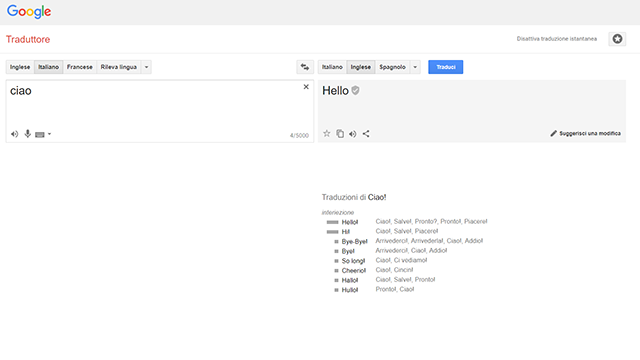Expand the target language dropdown arrow

[415, 67]
